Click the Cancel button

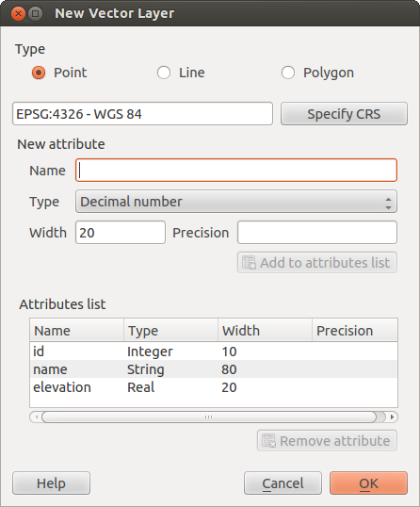click(x=283, y=483)
